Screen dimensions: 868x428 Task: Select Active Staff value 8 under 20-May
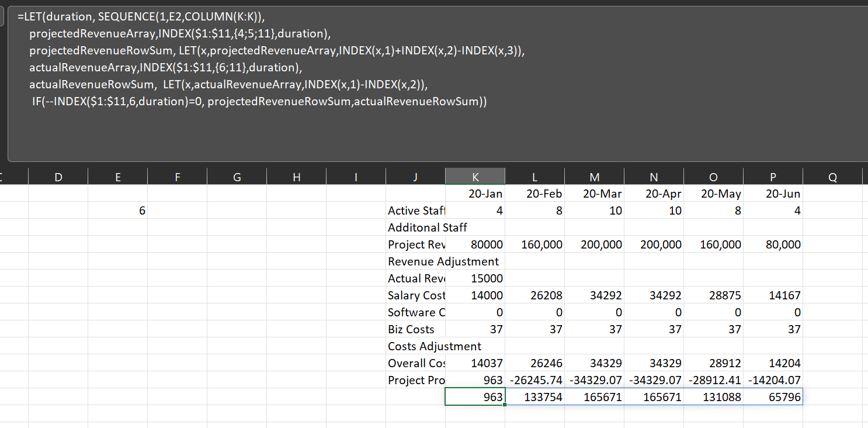point(713,210)
